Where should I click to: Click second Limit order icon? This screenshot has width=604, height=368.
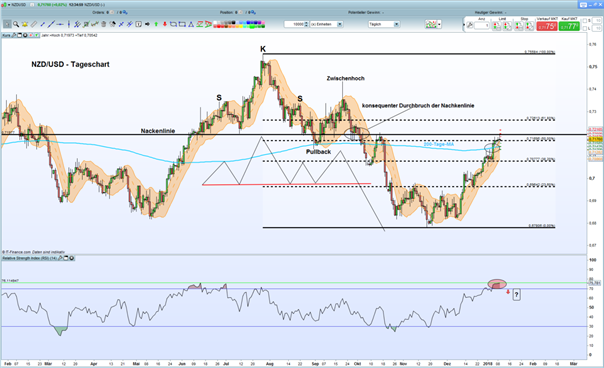507,26
